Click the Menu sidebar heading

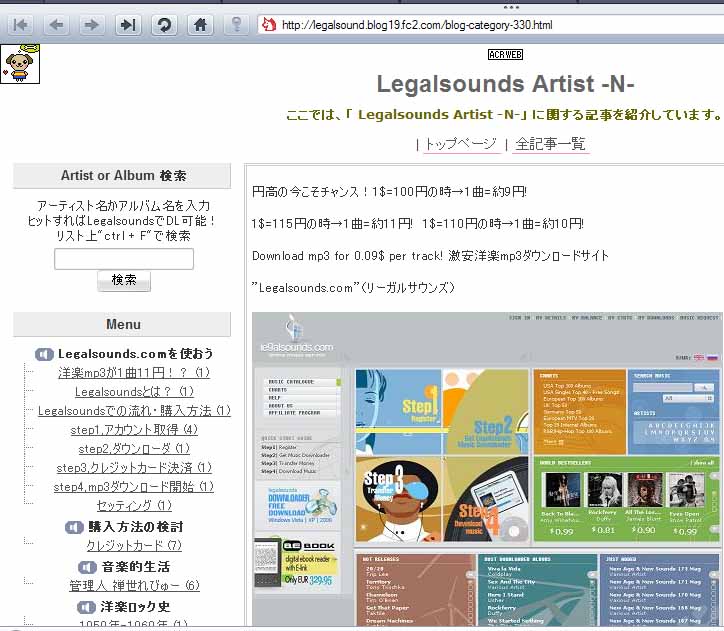[x=122, y=324]
